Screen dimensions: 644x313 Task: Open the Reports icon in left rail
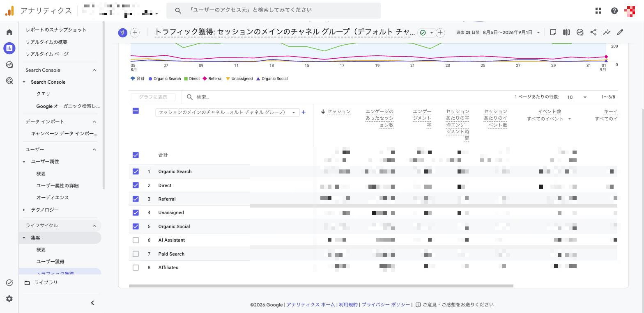(9, 48)
